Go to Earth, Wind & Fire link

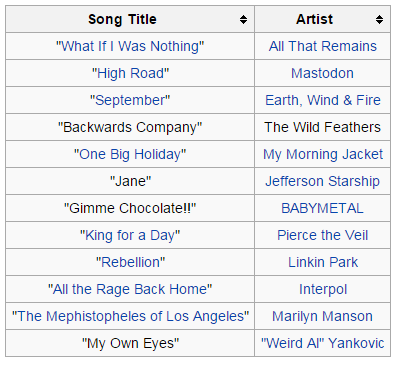coord(323,100)
